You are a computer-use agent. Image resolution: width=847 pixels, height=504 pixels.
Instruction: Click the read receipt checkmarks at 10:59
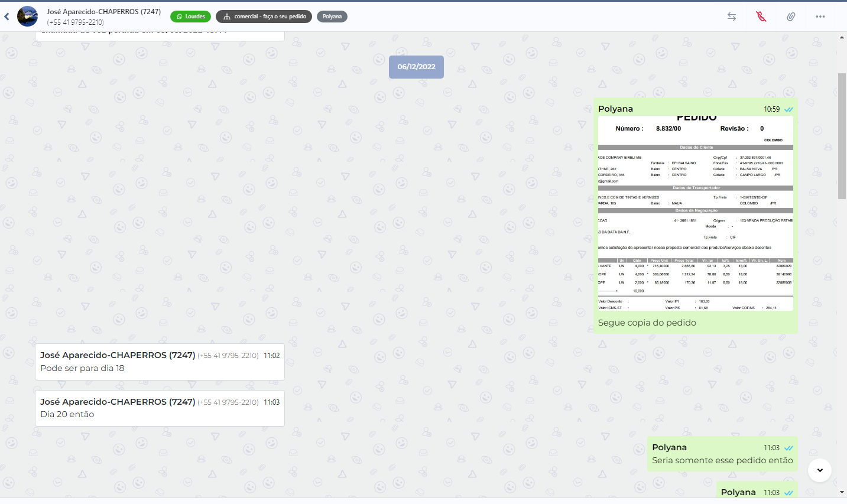click(x=788, y=109)
